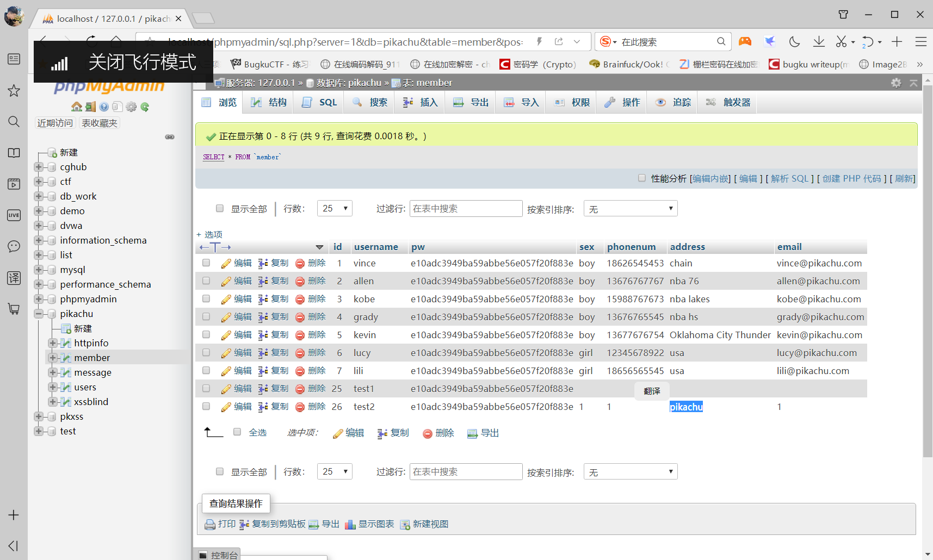Screen dimensions: 933x560
Task: Open the users table in navigation tree
Action: pyautogui.click(x=85, y=387)
